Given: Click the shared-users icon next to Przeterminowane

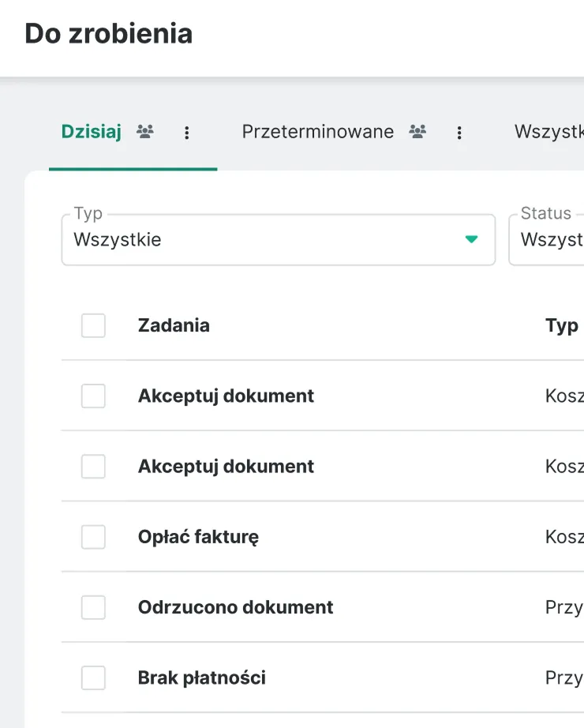Looking at the screenshot, I should point(418,132).
